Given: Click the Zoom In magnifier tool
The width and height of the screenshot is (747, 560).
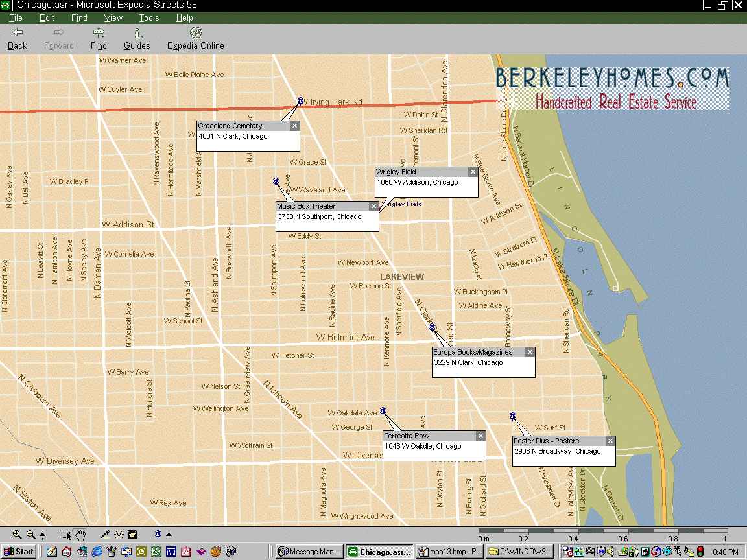Looking at the screenshot, I should coord(17,535).
